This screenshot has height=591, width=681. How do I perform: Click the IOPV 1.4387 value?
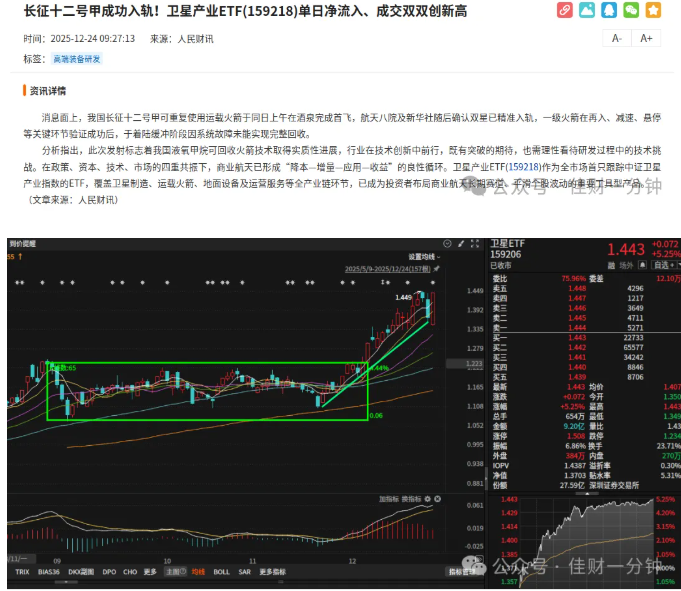575,466
